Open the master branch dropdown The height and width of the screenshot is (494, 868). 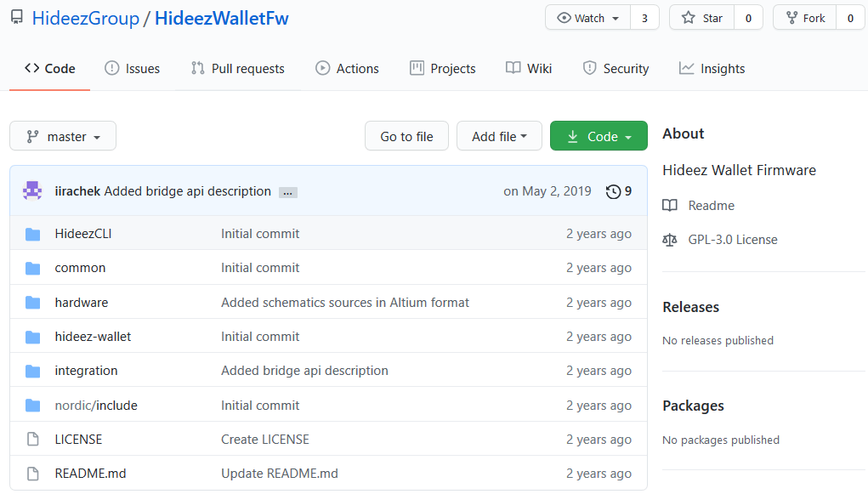pos(63,136)
